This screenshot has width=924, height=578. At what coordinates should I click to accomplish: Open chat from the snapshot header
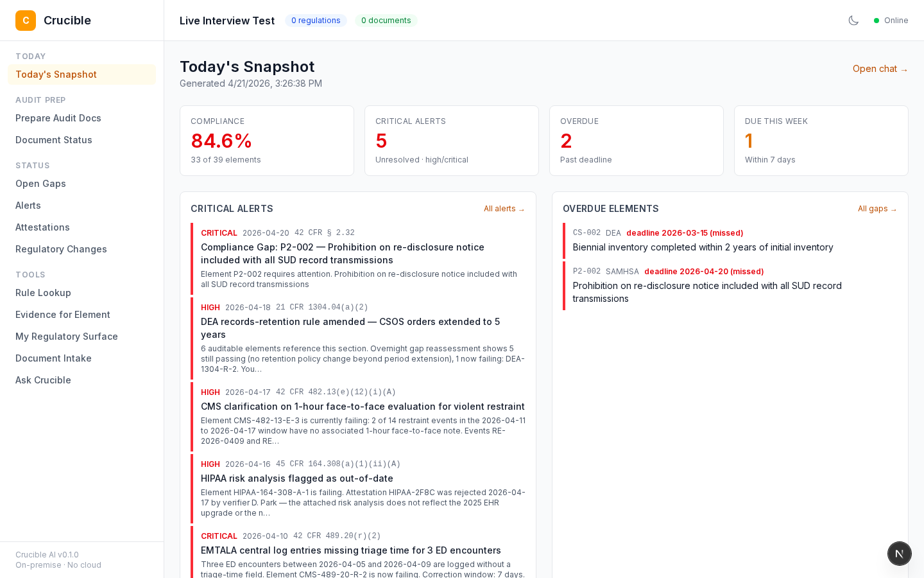point(880,69)
